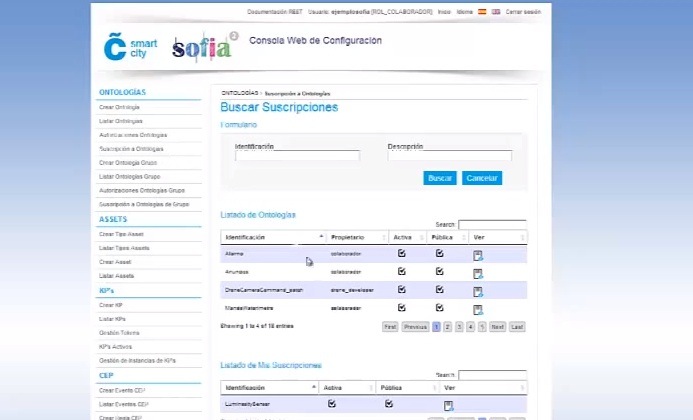View details of DroneCameraCommand ontology
This screenshot has height=420, width=693.
click(x=478, y=290)
